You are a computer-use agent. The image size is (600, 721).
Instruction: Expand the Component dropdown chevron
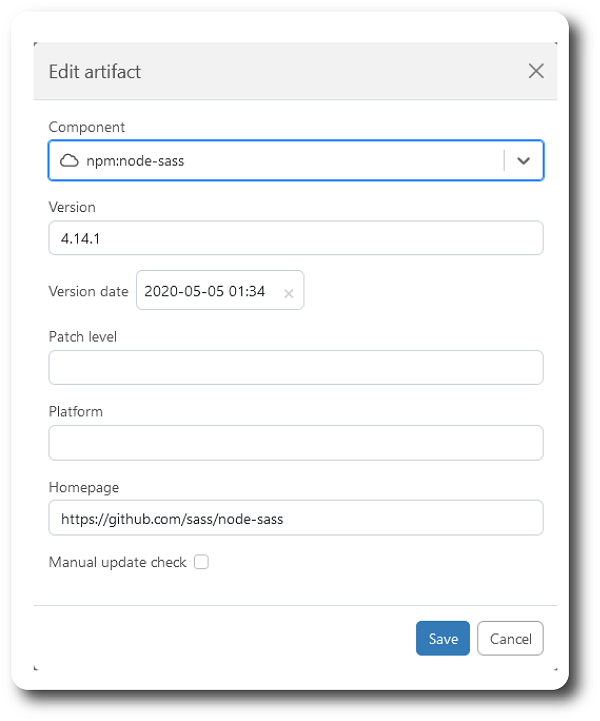pyautogui.click(x=523, y=161)
